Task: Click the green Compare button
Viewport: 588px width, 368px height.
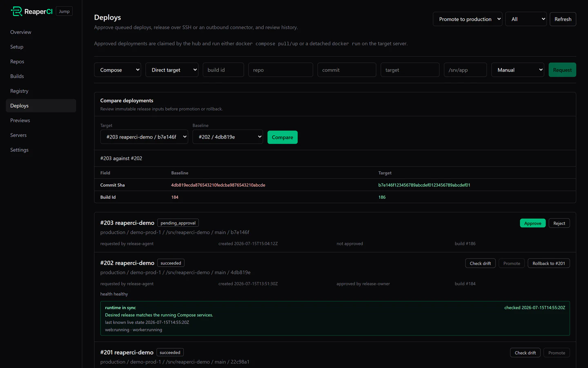Action: [283, 137]
